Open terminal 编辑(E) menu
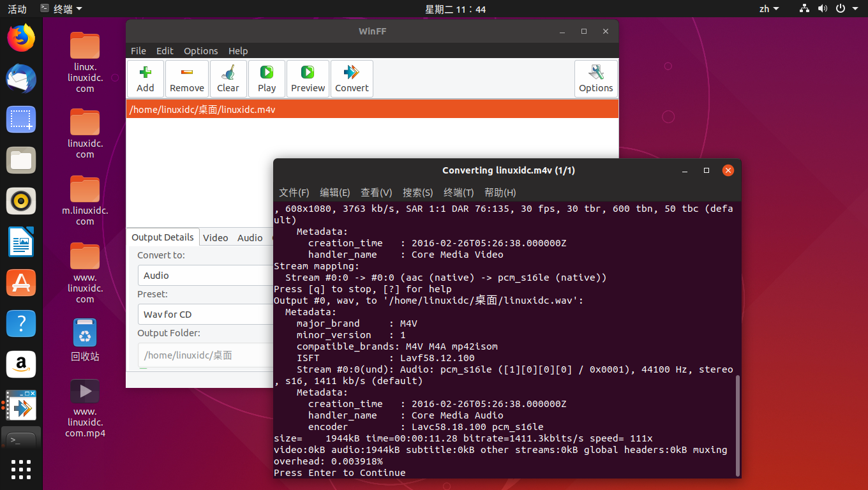Screen dimensions: 868x490 [x=335, y=193]
